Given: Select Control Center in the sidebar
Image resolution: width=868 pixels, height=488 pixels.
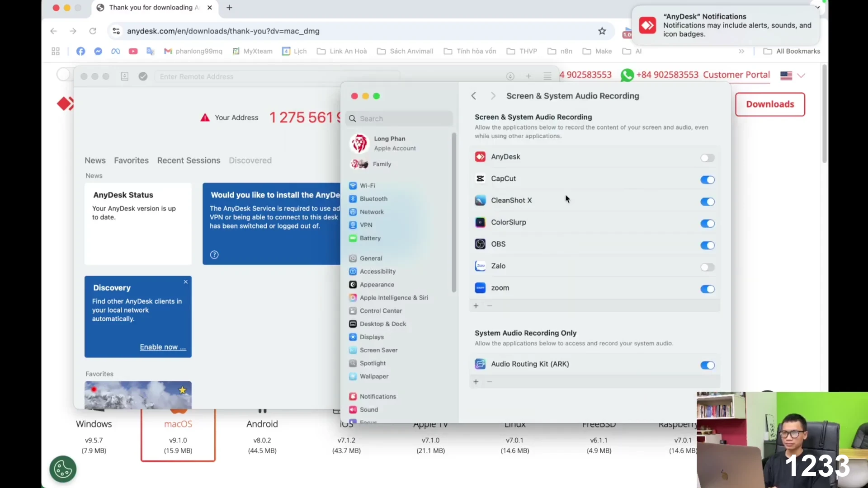Looking at the screenshot, I should (375, 311).
